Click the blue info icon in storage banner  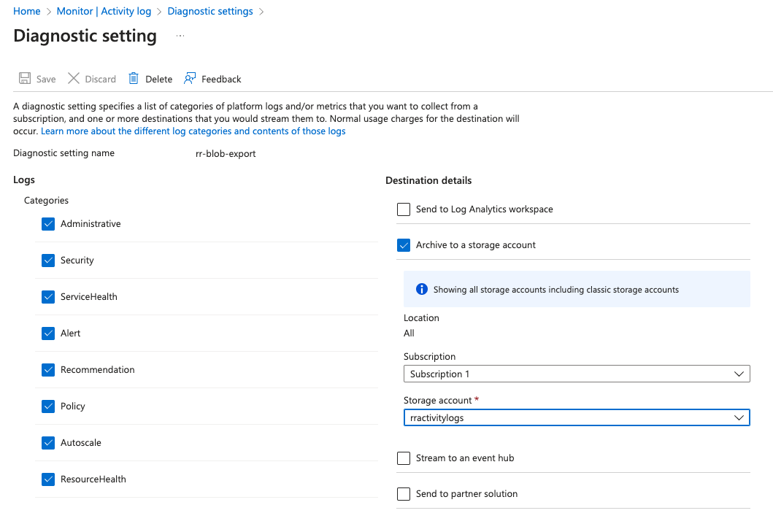pyautogui.click(x=421, y=290)
